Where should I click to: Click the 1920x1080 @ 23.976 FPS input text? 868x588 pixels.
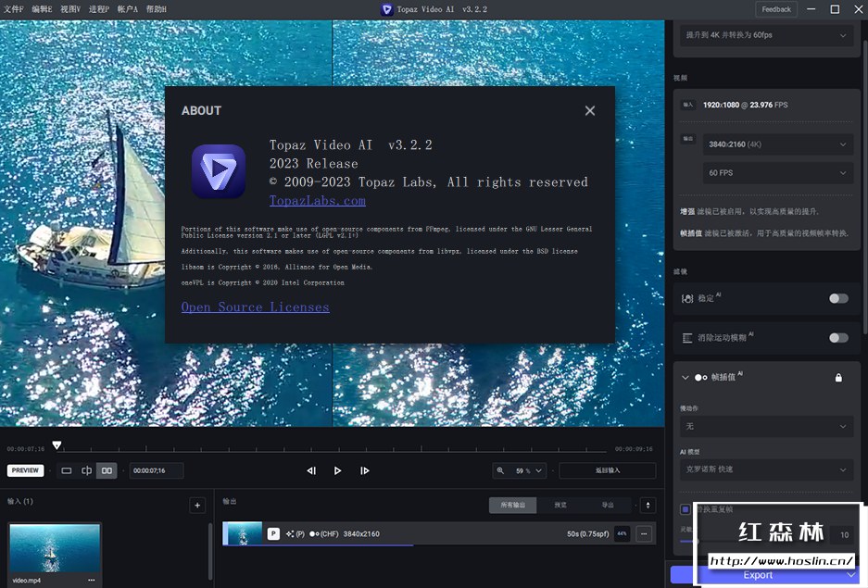745,105
